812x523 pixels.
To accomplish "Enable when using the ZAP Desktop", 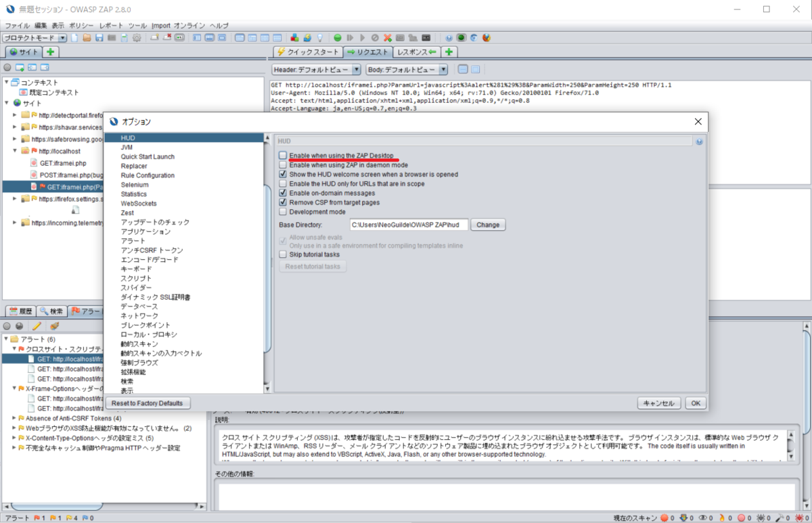I will pyautogui.click(x=283, y=156).
